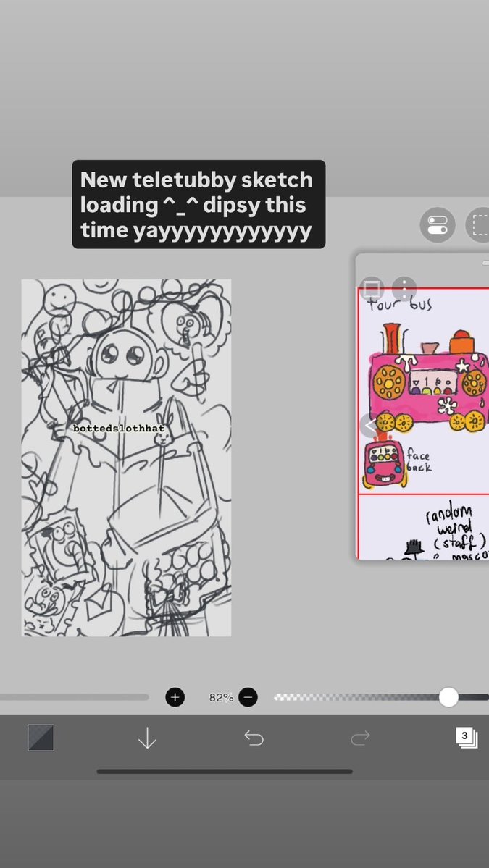Click the bottedslothhat watermark text
This screenshot has height=868, width=489.
119,428
